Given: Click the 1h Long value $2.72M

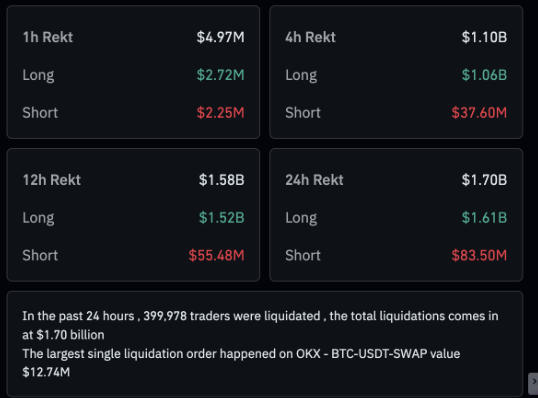Looking at the screenshot, I should (x=220, y=75).
